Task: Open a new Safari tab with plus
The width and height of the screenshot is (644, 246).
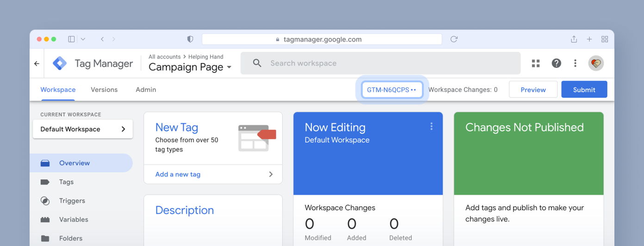Action: [589, 39]
